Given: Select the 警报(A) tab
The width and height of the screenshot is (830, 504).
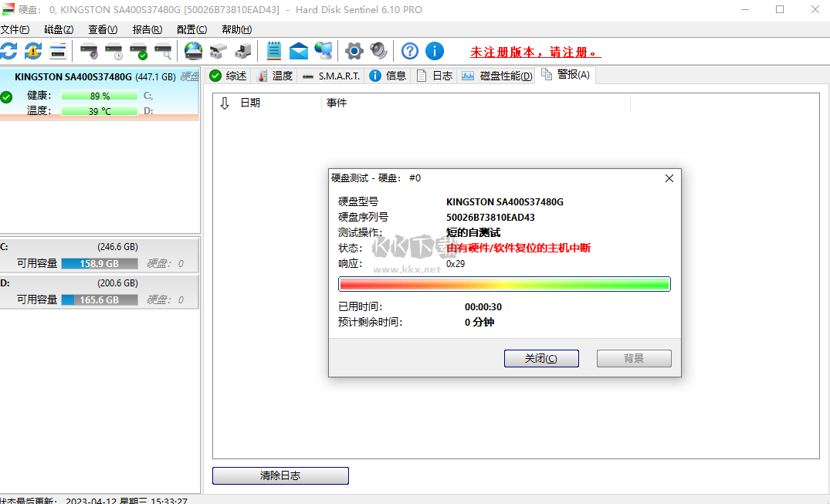Looking at the screenshot, I should (566, 75).
